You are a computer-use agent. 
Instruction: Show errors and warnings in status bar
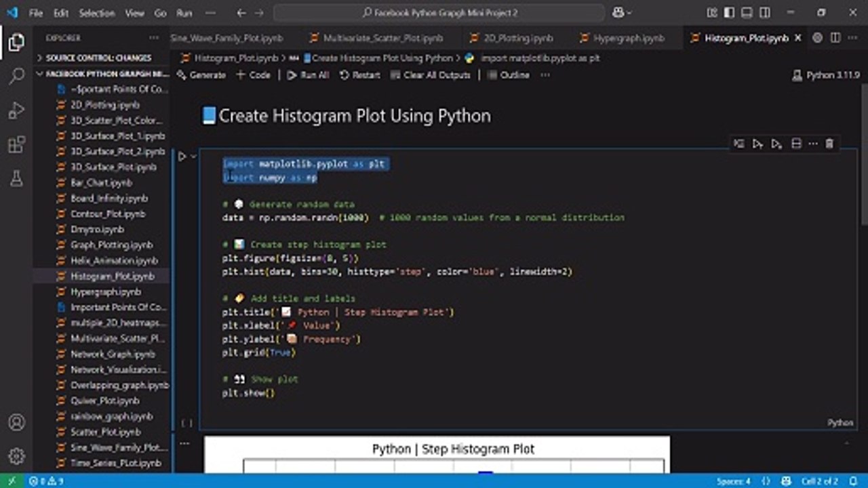click(47, 481)
